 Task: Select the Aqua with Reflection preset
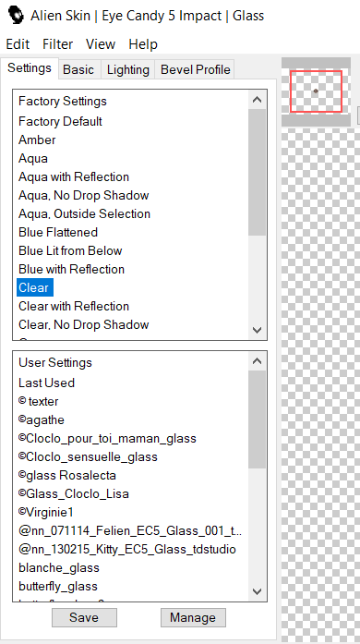pos(74,176)
